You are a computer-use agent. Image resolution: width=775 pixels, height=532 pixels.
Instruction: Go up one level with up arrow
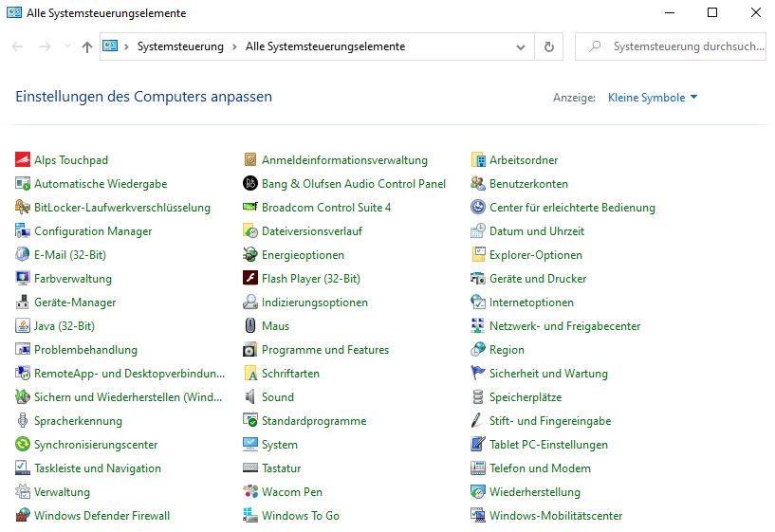point(87,46)
